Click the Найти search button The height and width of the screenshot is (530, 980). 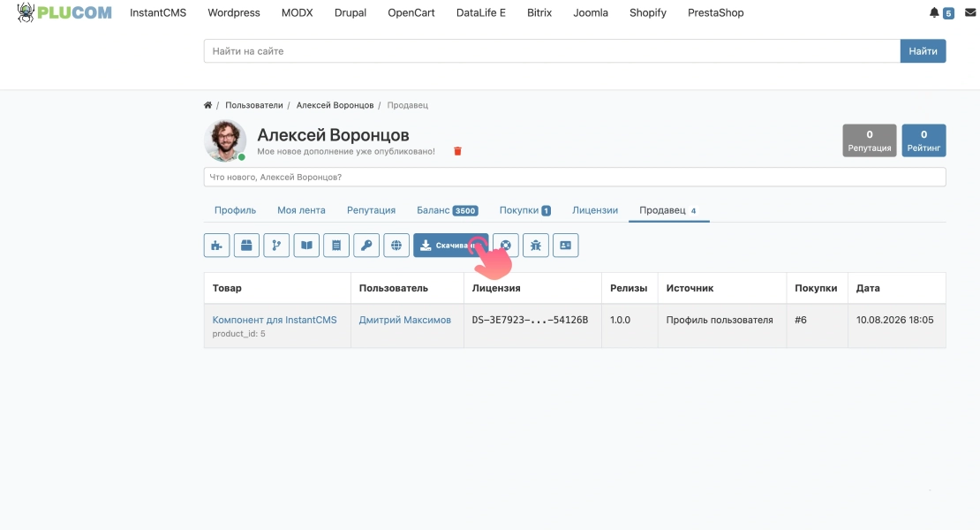point(923,51)
